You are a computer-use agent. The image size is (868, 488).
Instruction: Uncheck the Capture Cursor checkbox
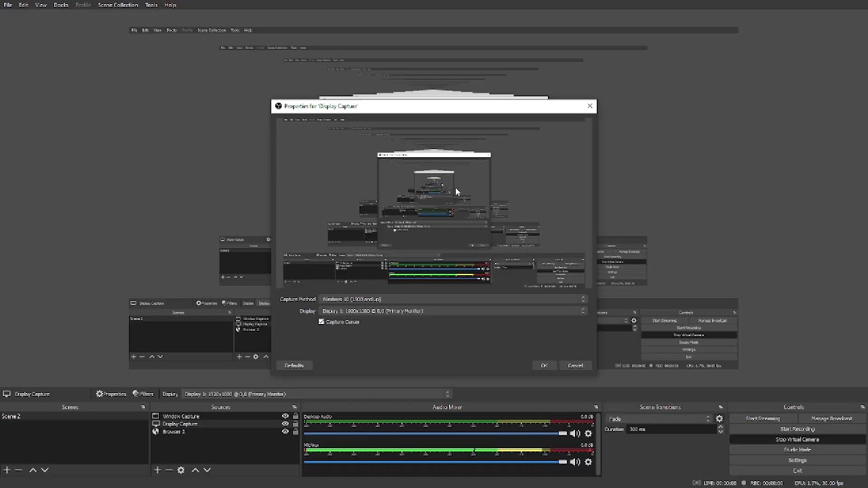pos(321,322)
